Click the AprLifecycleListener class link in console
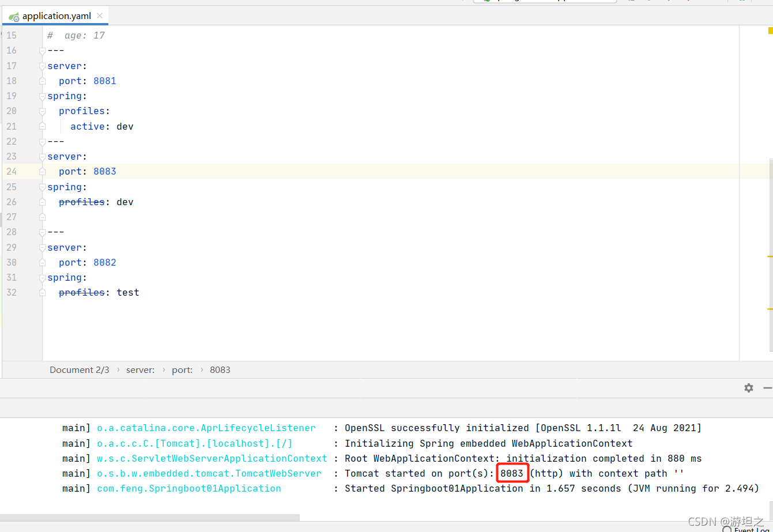This screenshot has width=773, height=532. (x=206, y=428)
